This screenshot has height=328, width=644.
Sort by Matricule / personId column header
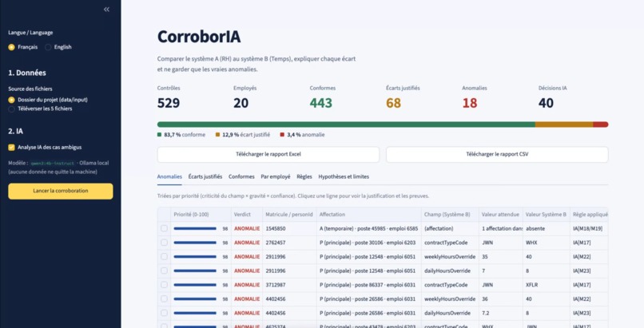point(289,215)
